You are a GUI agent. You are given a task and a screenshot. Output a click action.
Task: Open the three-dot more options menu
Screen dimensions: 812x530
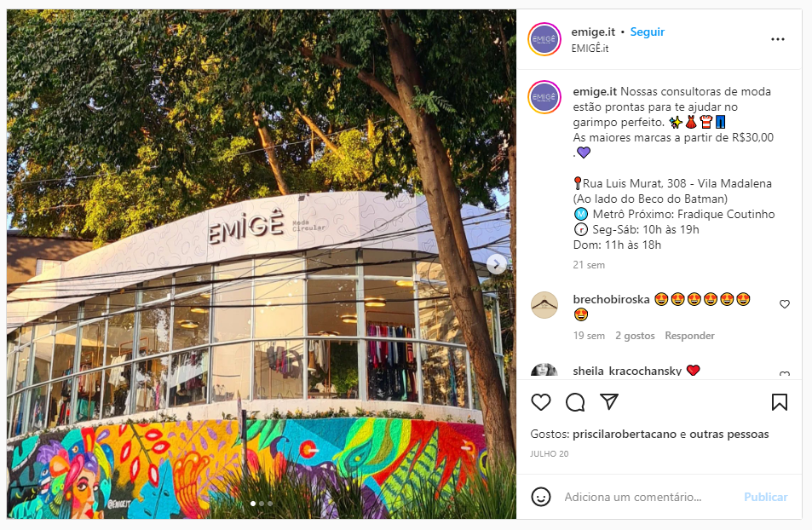778,39
